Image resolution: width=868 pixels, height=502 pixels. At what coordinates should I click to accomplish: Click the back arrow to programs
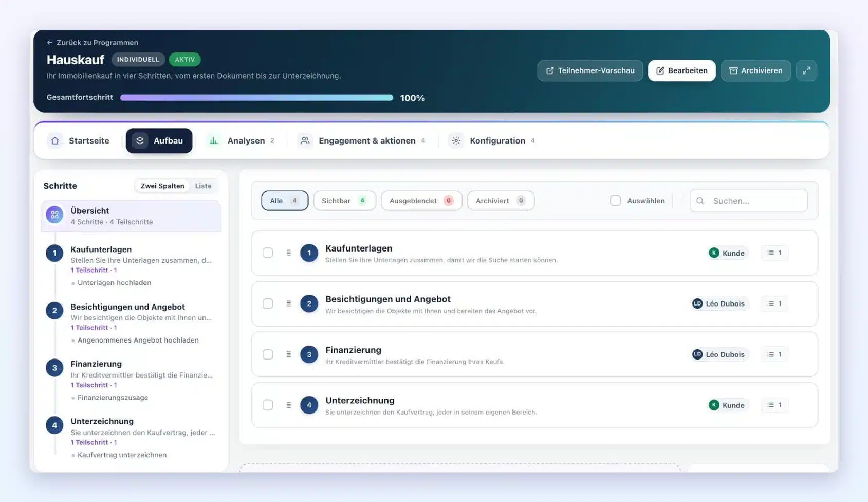(50, 43)
